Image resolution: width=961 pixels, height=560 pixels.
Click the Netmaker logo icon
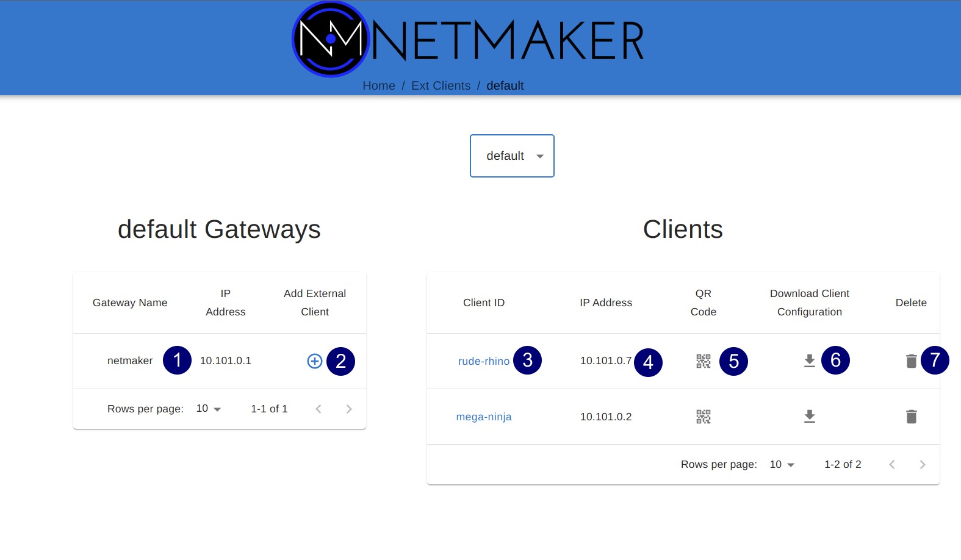331,40
